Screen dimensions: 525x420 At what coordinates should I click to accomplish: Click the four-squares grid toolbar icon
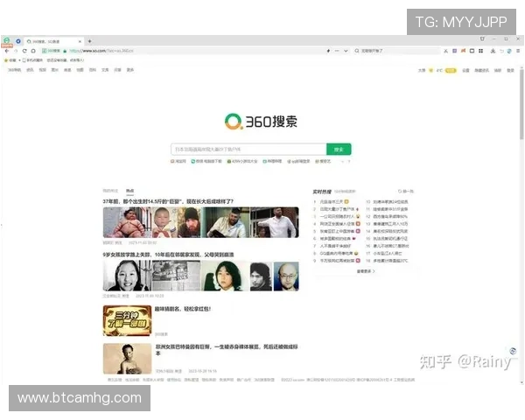(480, 51)
